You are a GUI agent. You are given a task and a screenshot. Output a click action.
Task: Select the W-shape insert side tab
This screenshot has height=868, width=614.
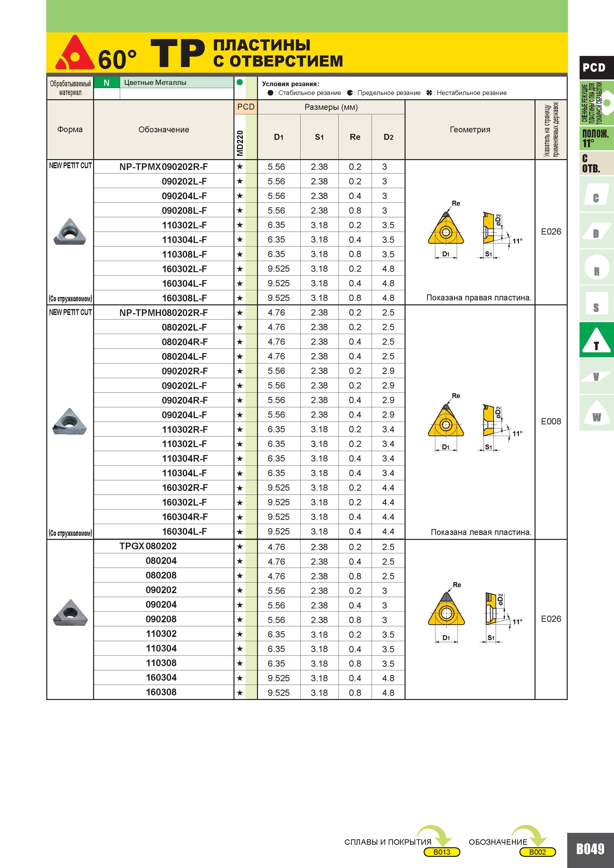point(597,412)
